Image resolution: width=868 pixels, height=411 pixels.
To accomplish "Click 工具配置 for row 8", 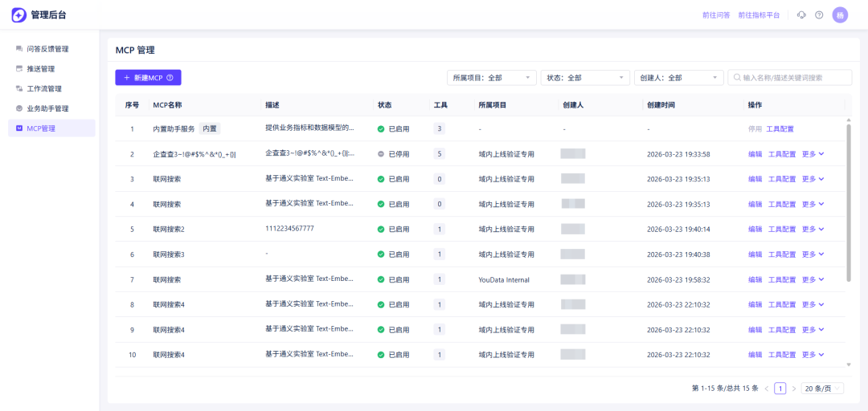I will click(782, 305).
